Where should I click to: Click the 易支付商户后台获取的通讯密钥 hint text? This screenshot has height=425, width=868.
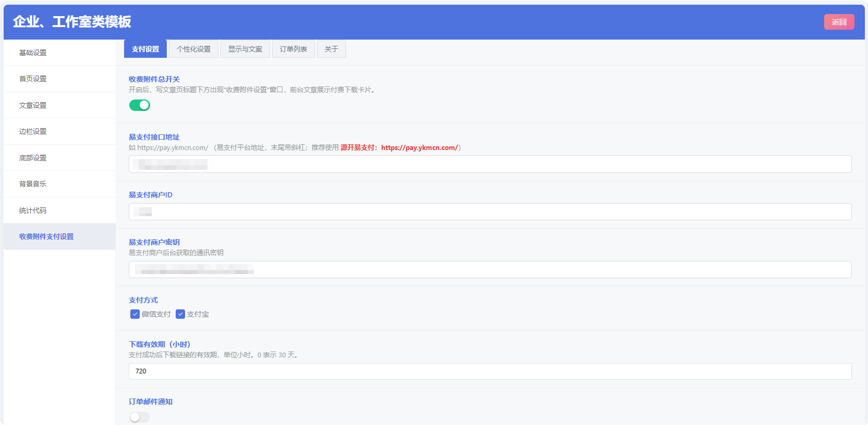176,253
